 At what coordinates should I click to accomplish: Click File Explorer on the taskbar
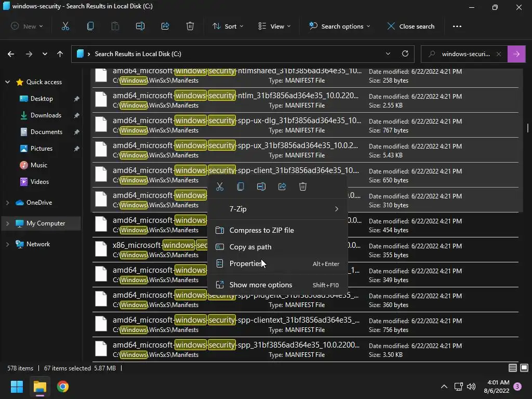[39, 387]
